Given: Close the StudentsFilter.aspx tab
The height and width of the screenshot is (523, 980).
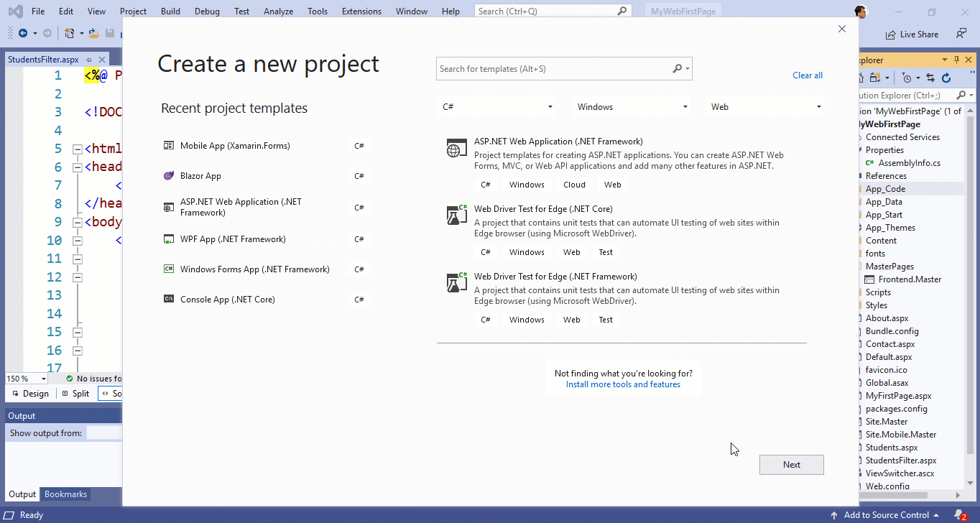Looking at the screenshot, I should point(101,60).
